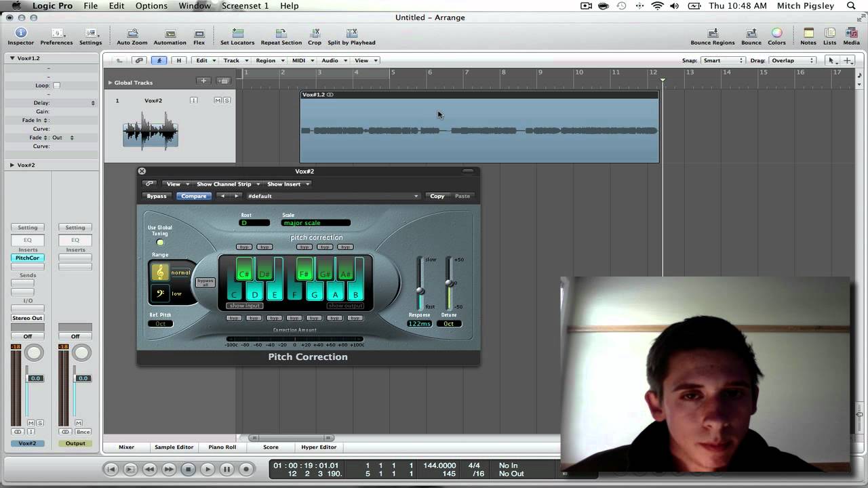This screenshot has height=488, width=868.
Task: Toggle the Loop checkbox in inspector
Action: coord(56,85)
